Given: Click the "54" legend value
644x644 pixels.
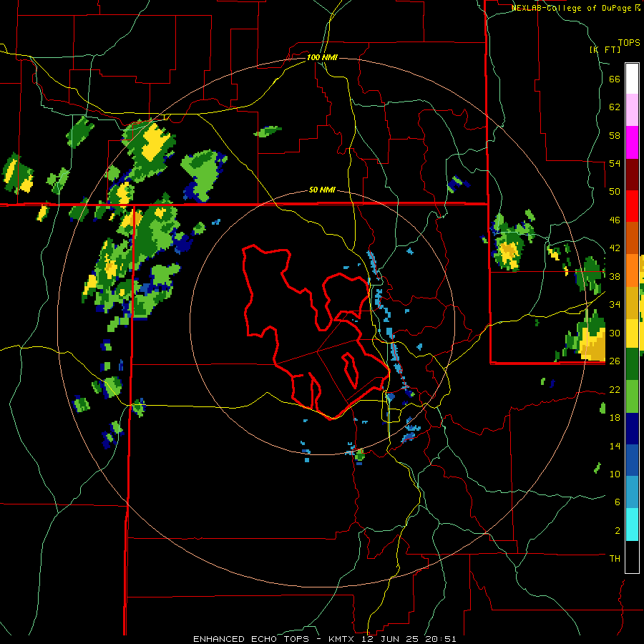Looking at the screenshot, I should click(615, 163).
